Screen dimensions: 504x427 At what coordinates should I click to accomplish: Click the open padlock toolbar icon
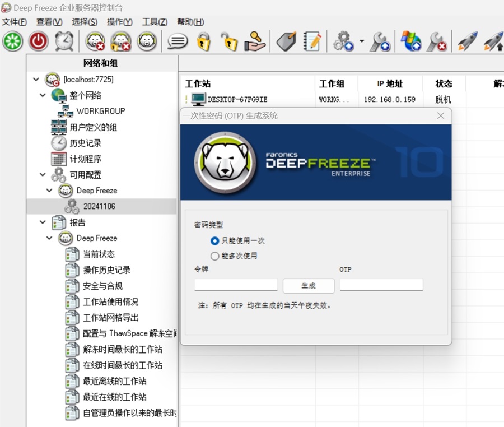click(x=229, y=41)
